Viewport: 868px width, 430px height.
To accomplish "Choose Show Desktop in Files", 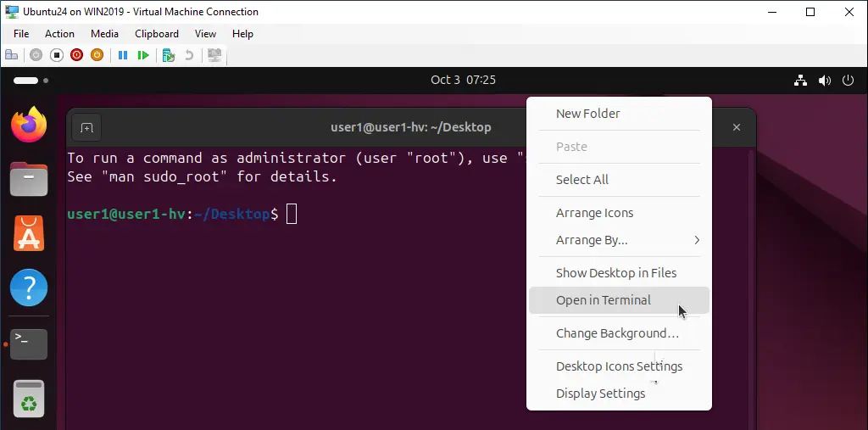I will tap(619, 272).
